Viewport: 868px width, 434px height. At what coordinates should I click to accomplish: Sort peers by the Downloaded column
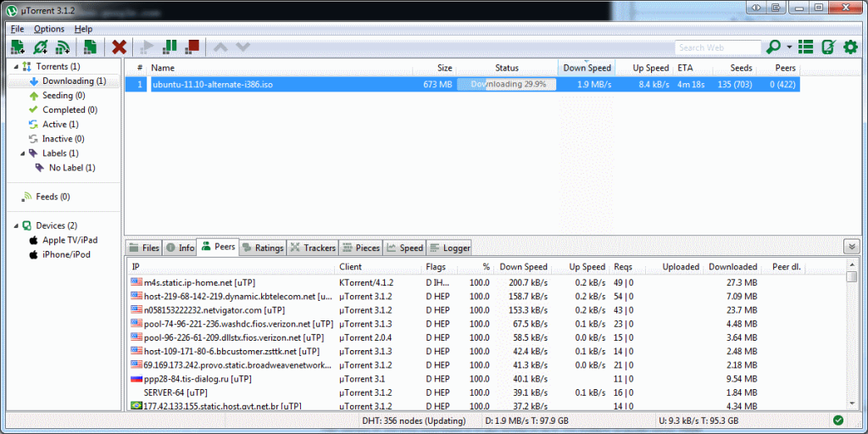pos(733,267)
